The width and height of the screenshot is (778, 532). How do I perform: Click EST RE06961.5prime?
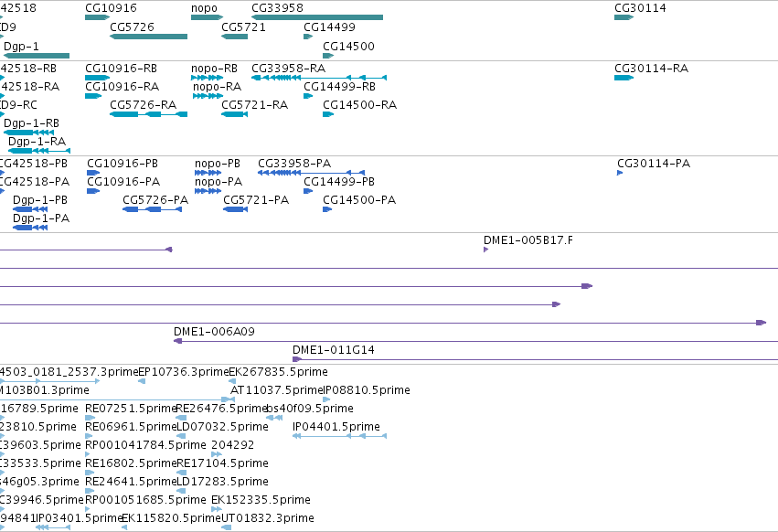[90, 436]
